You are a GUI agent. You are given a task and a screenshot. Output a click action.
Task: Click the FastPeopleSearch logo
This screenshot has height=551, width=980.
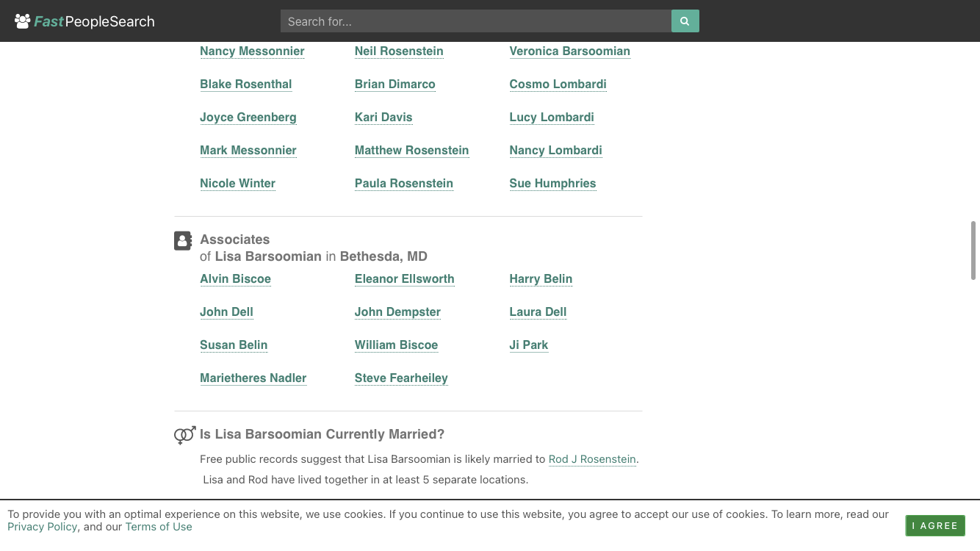pos(84,21)
